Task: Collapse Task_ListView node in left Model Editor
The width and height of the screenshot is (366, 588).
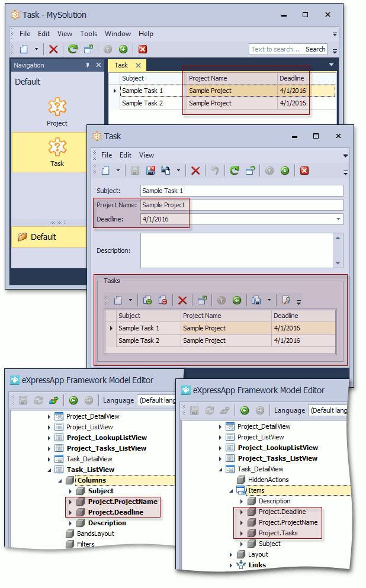Action: point(49,470)
